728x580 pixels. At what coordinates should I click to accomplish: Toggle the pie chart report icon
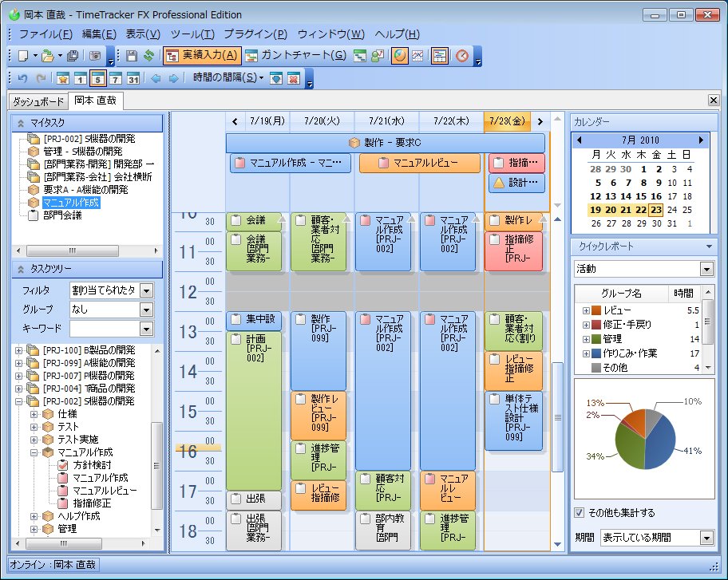tap(400, 56)
